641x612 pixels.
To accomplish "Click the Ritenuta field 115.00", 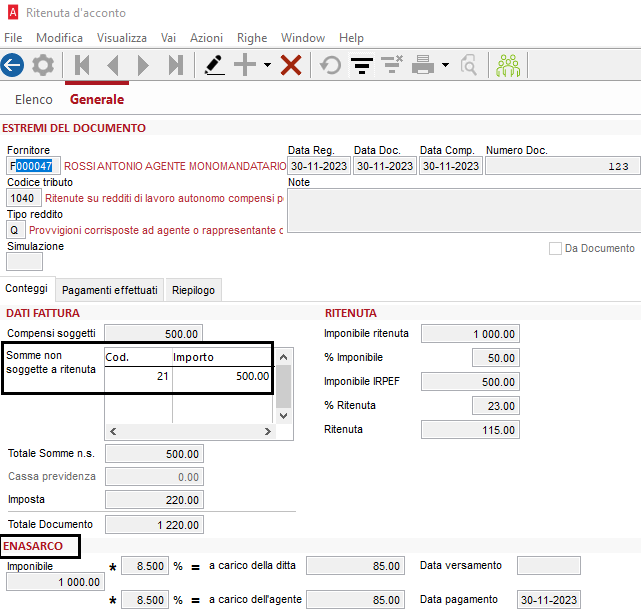I will [470, 430].
